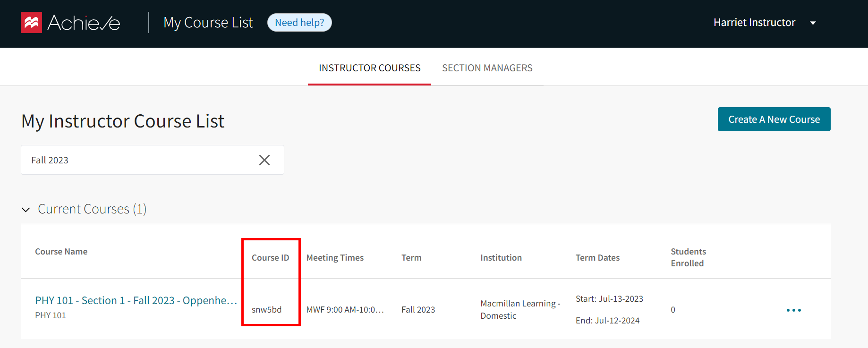Open the three-dot course options menu
868x348 pixels.
pyautogui.click(x=793, y=310)
